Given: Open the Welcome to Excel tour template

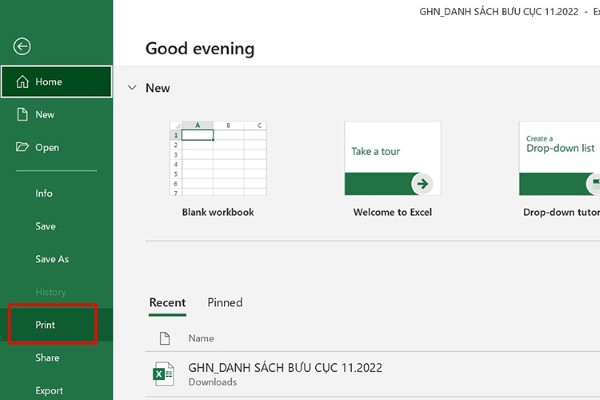Looking at the screenshot, I should click(392, 158).
